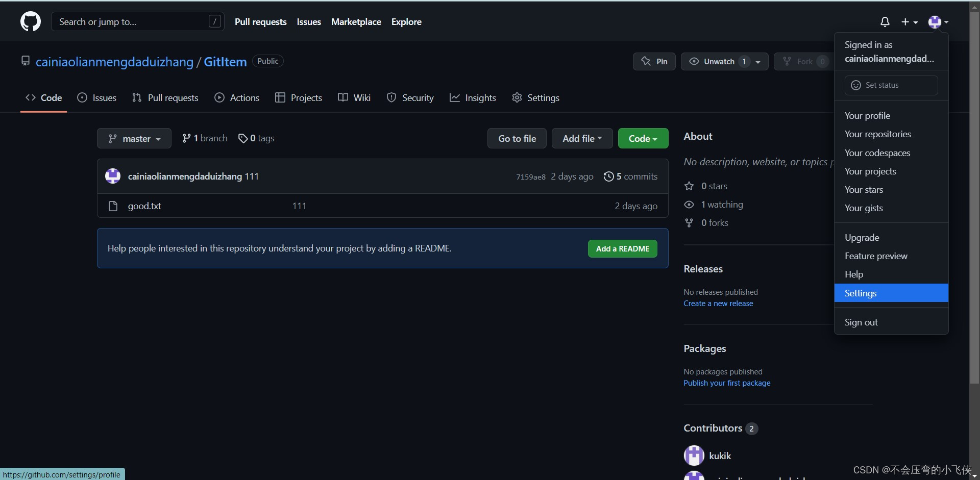This screenshot has width=980, height=480.
Task: Expand the master branch selector
Action: (x=134, y=138)
